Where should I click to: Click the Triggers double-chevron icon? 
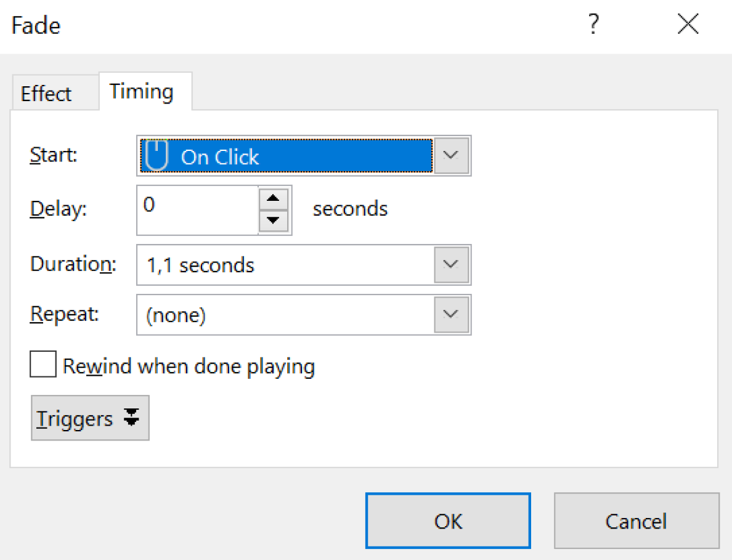(131, 418)
